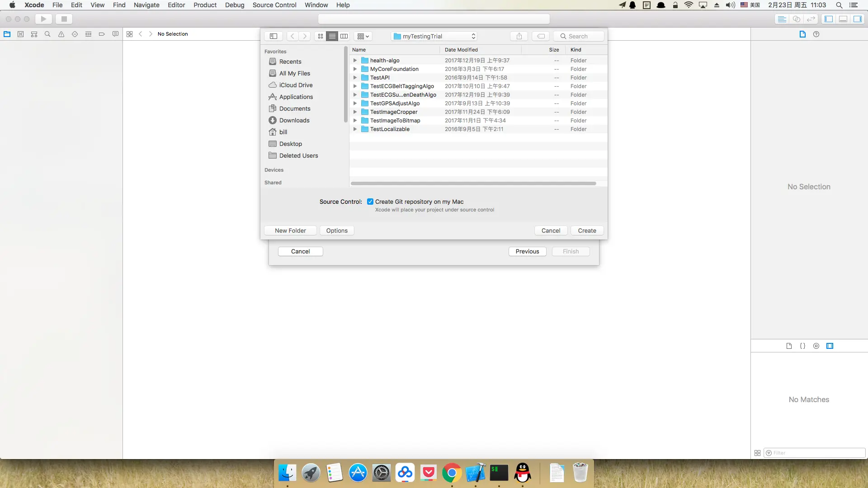Click the Run play button in toolbar

[43, 19]
